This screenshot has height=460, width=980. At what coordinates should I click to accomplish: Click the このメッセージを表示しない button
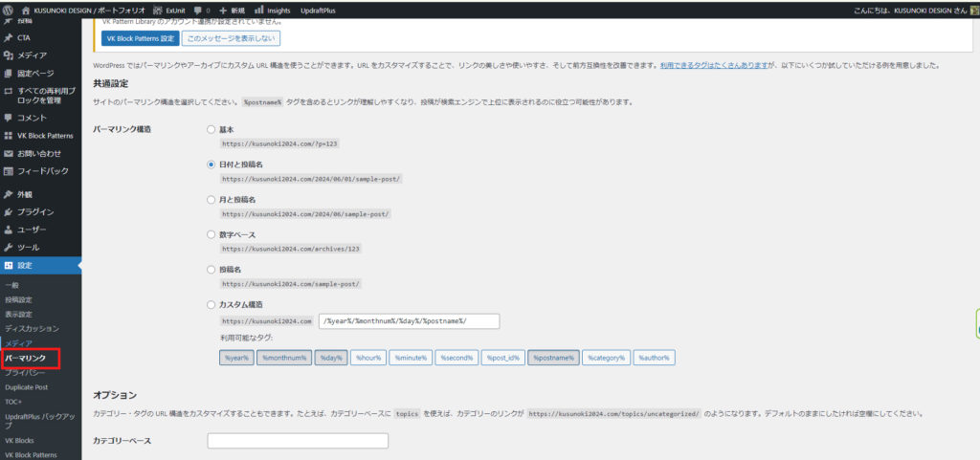(231, 39)
